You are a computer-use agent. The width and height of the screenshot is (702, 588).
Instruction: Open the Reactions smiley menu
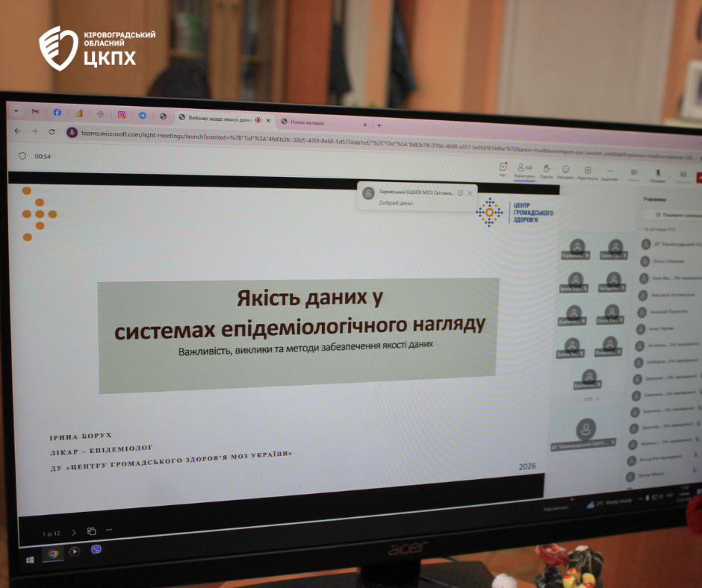tap(566, 171)
